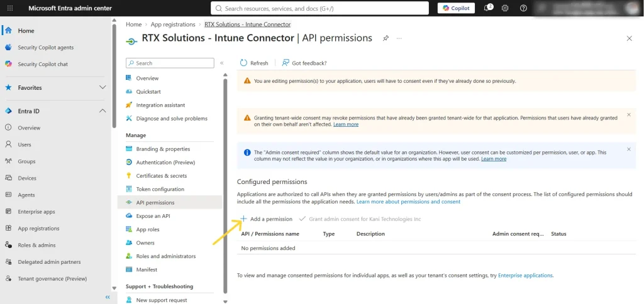Open Devices in left navigation
Image resolution: width=644 pixels, height=304 pixels.
coord(27,178)
